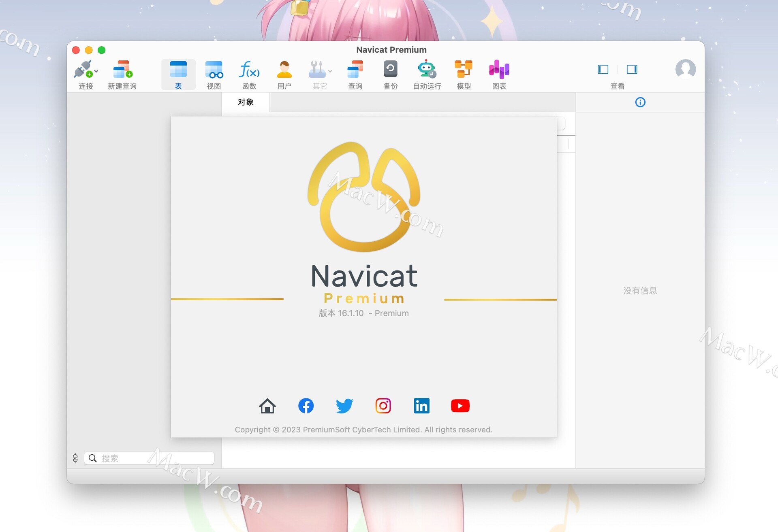The width and height of the screenshot is (778, 532).
Task: Click the blue information icon
Action: point(640,102)
